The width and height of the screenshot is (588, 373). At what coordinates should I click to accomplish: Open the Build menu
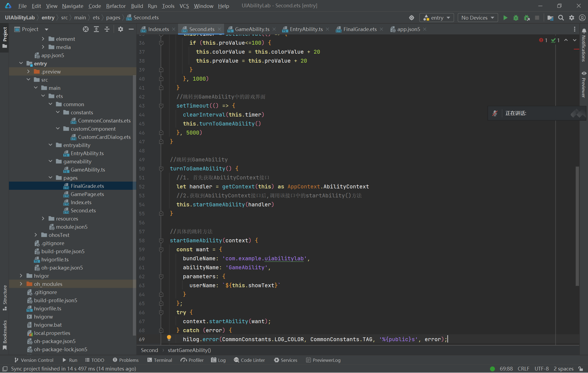137,6
